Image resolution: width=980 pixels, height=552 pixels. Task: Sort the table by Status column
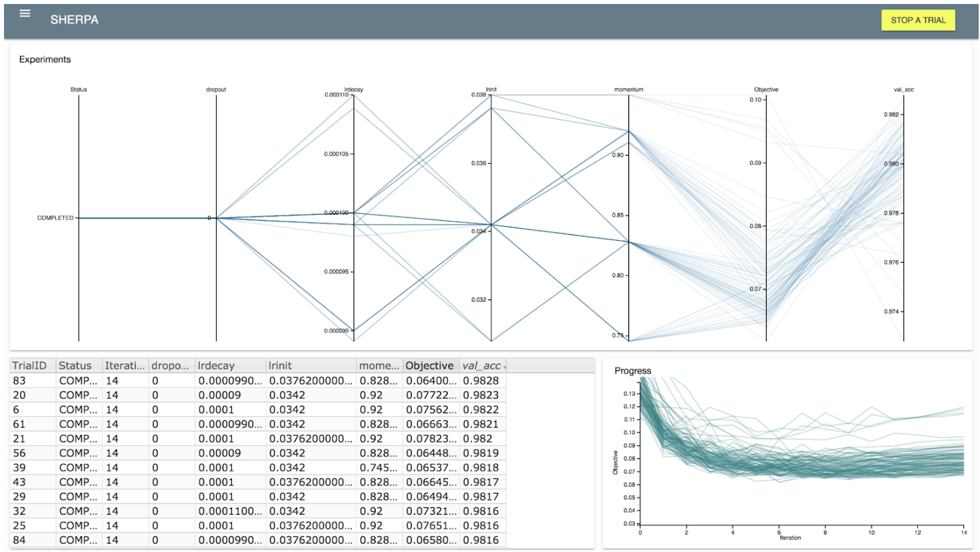pos(74,365)
